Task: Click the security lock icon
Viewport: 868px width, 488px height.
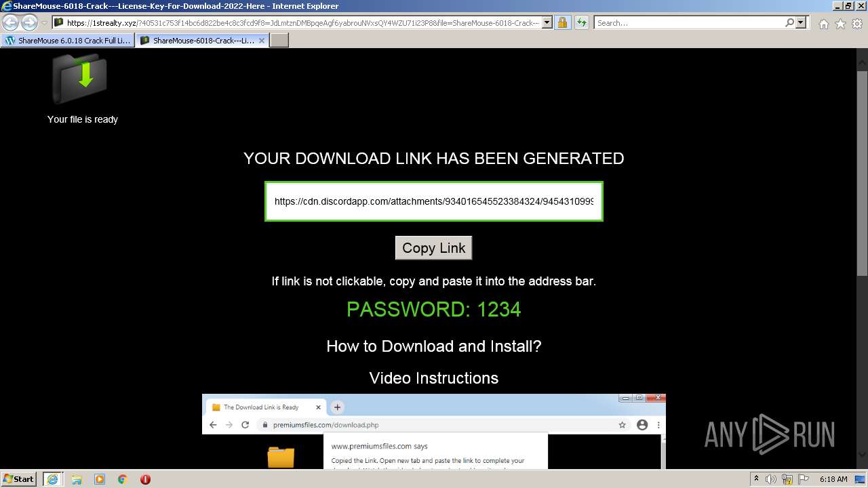Action: pyautogui.click(x=562, y=23)
